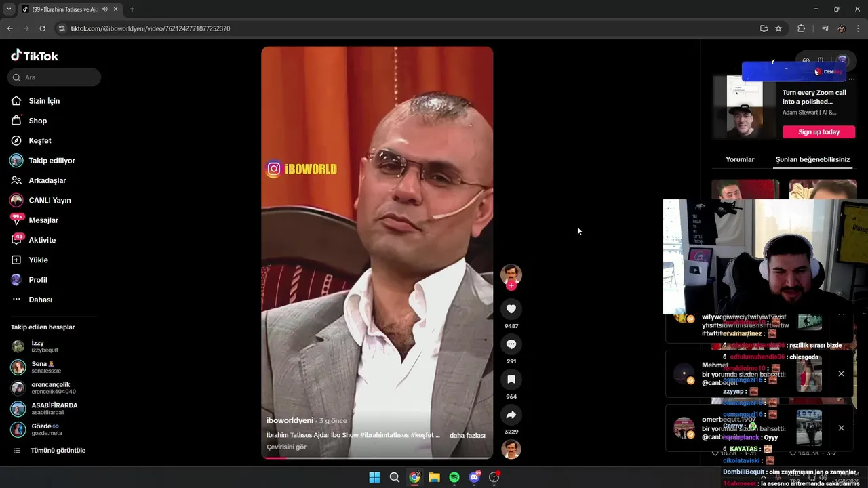Like the video with heart icon
Image resolution: width=868 pixels, height=488 pixels.
point(511,309)
